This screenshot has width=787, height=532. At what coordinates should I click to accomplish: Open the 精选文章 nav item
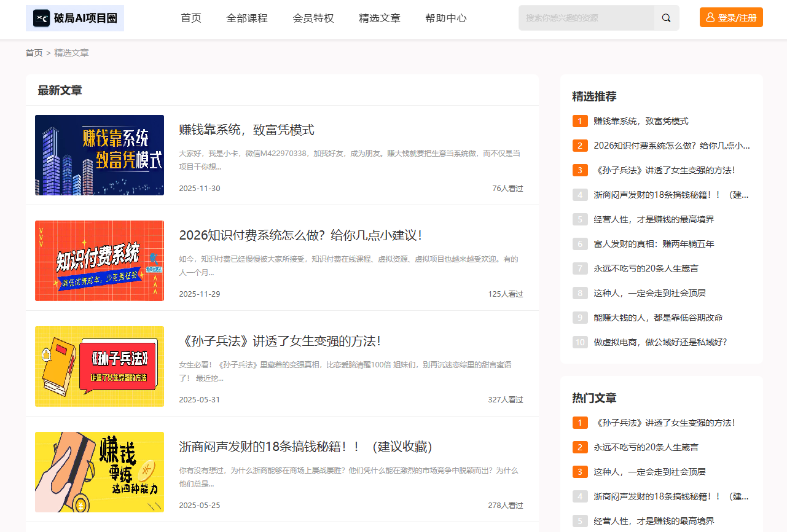pos(380,18)
